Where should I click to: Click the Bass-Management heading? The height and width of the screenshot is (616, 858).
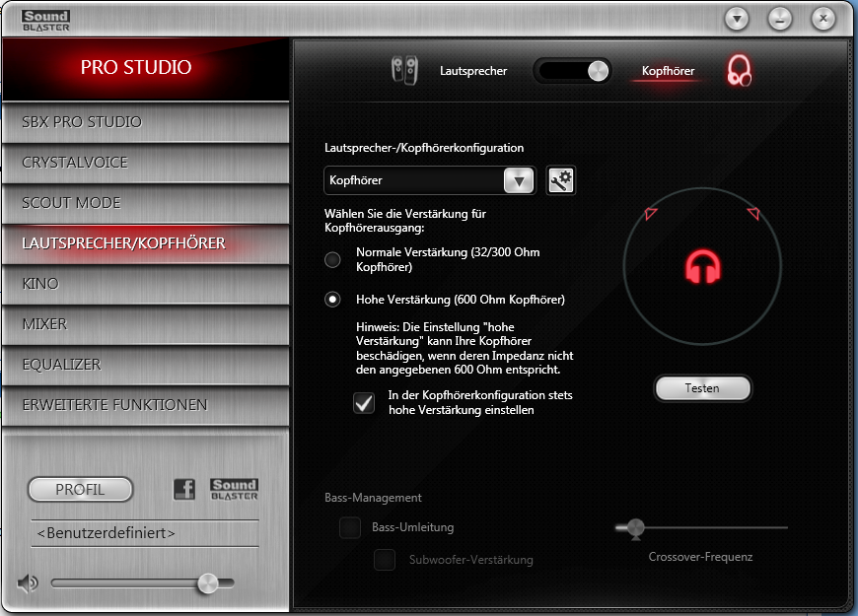(x=373, y=498)
